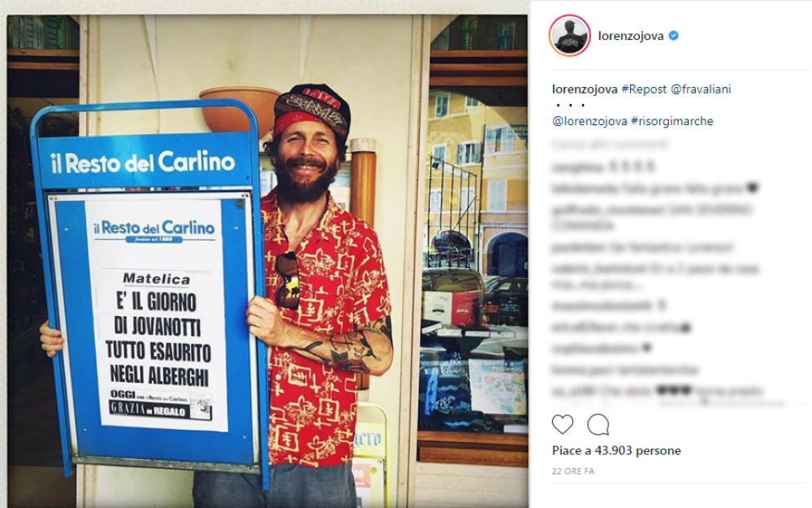Open the lorenzojova profile picture
812x508 pixels.
[x=570, y=36]
